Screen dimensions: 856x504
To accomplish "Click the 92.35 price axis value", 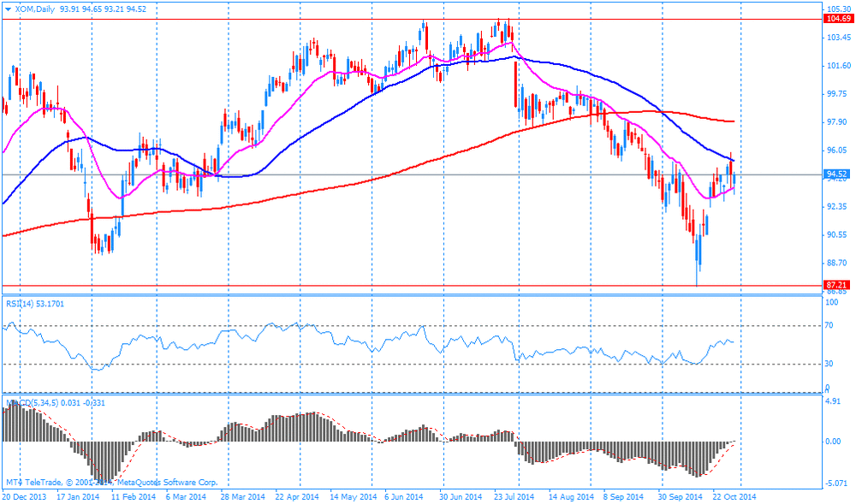I will pos(837,207).
